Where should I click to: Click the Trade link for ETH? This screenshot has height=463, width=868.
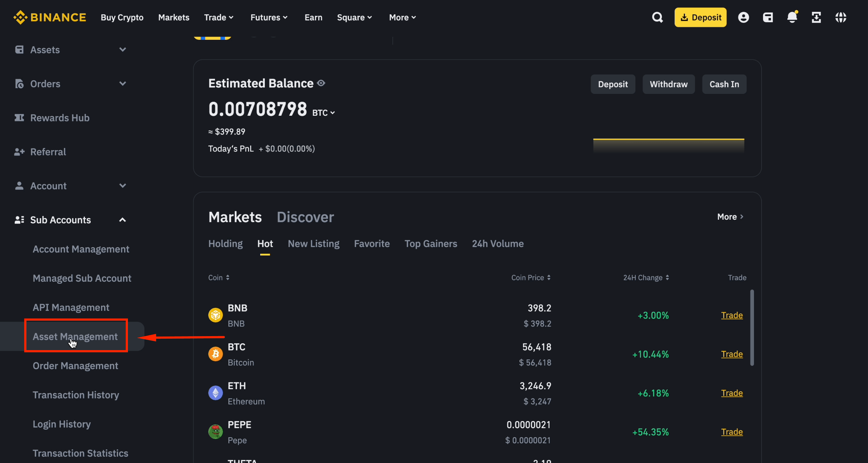pos(731,393)
